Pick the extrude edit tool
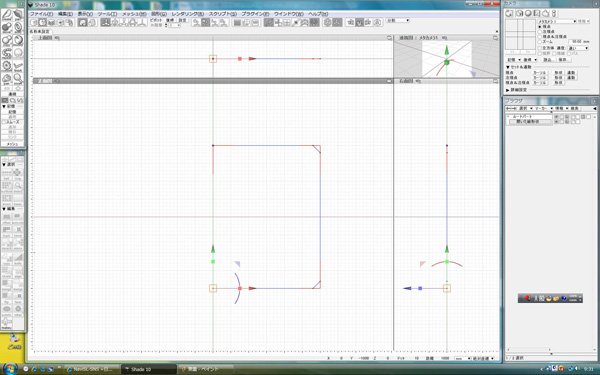 click(18, 219)
